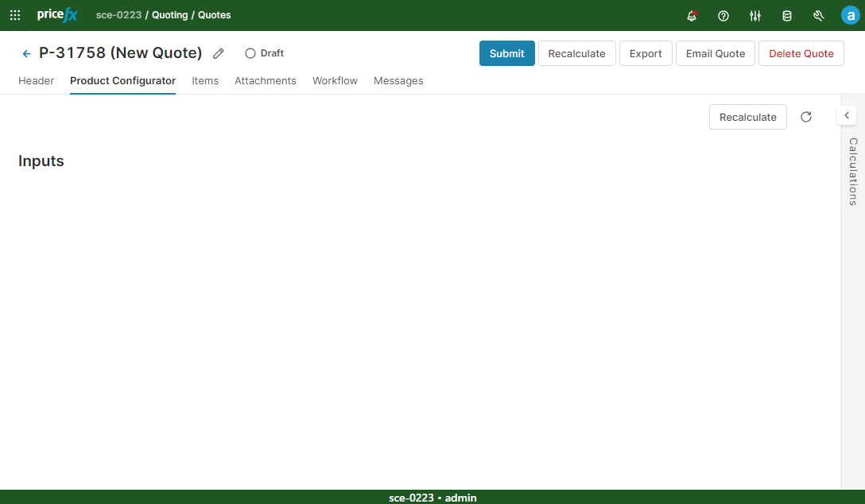Switch to the Items tab
865x504 pixels.
point(205,80)
